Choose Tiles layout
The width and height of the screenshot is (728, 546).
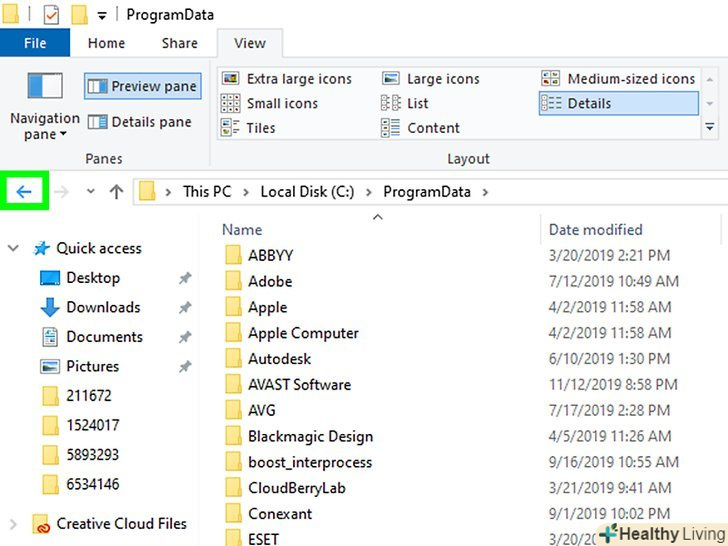(248, 128)
